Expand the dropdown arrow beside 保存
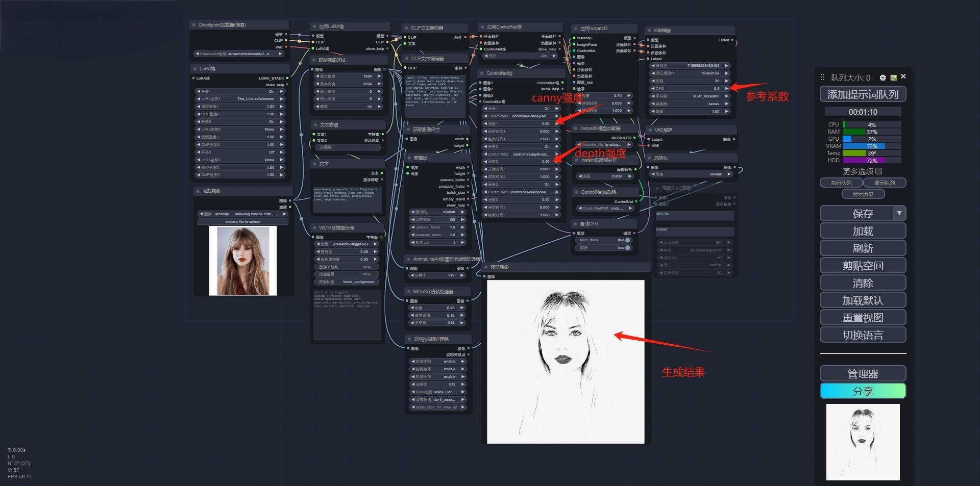 click(899, 213)
